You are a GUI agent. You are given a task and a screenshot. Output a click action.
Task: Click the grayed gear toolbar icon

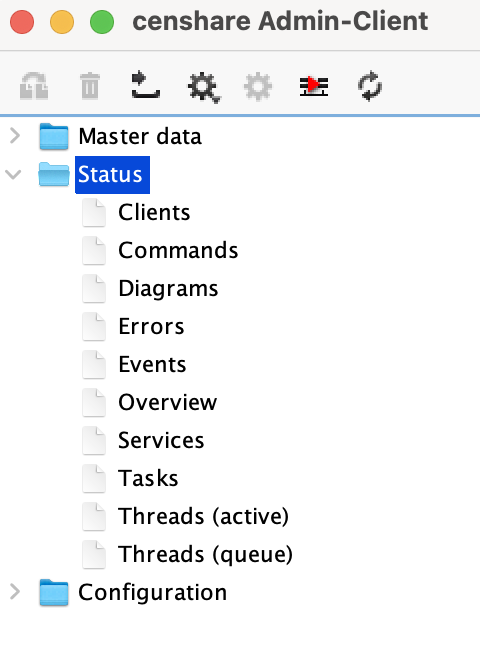click(x=258, y=86)
